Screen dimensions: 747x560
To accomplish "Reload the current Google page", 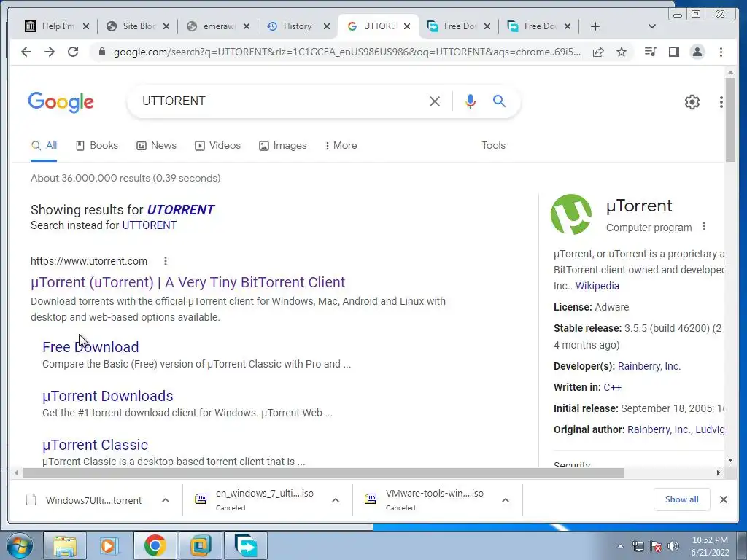I will (73, 52).
